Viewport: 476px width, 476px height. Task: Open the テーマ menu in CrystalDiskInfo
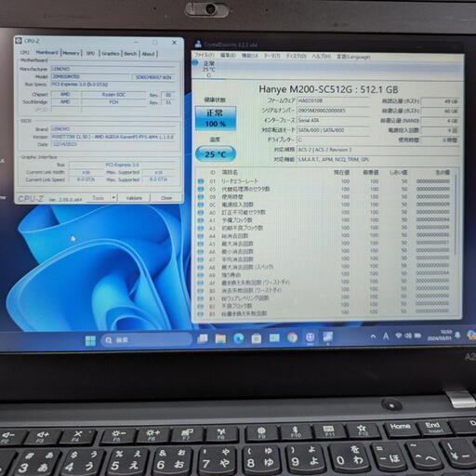pos(271,56)
